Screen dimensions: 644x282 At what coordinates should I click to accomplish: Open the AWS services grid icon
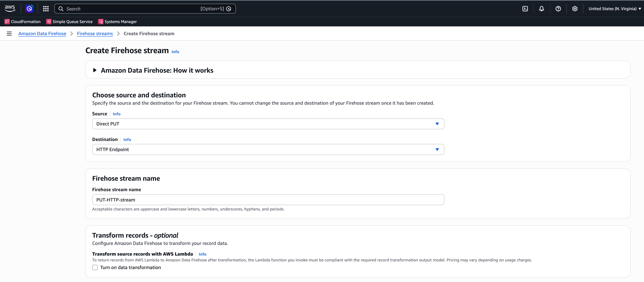click(46, 8)
